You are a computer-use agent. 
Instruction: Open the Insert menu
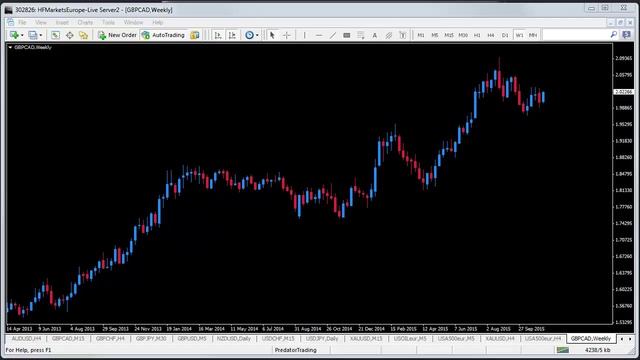click(62, 22)
